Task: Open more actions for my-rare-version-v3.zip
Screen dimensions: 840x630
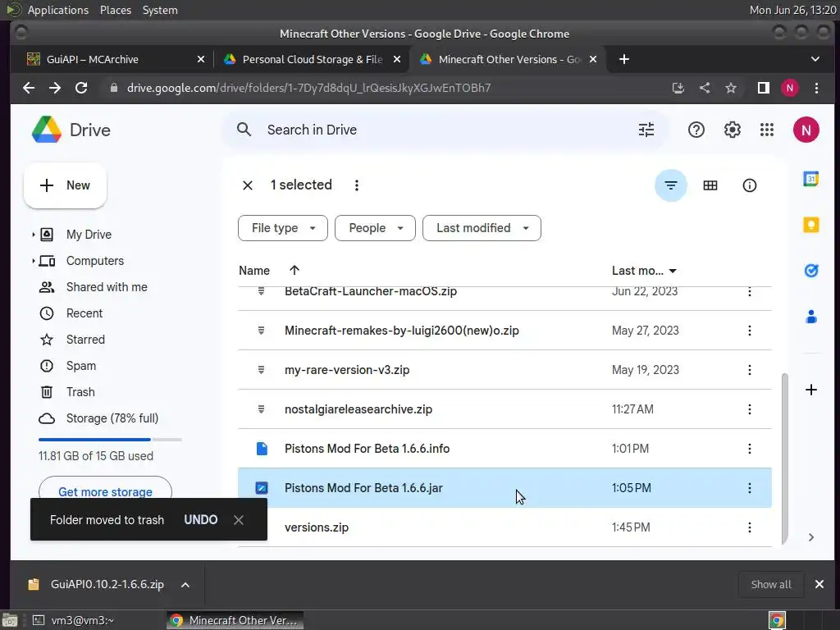Action: (749, 370)
